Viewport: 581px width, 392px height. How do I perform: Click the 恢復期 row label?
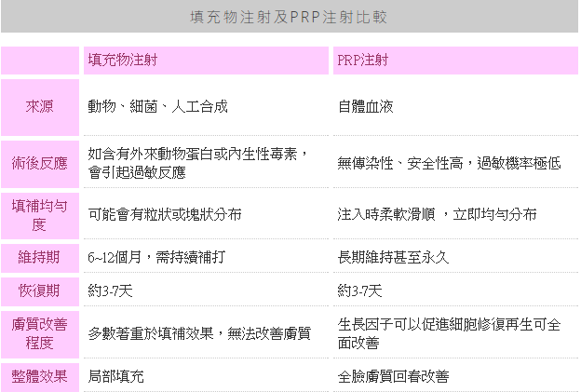tap(40, 291)
